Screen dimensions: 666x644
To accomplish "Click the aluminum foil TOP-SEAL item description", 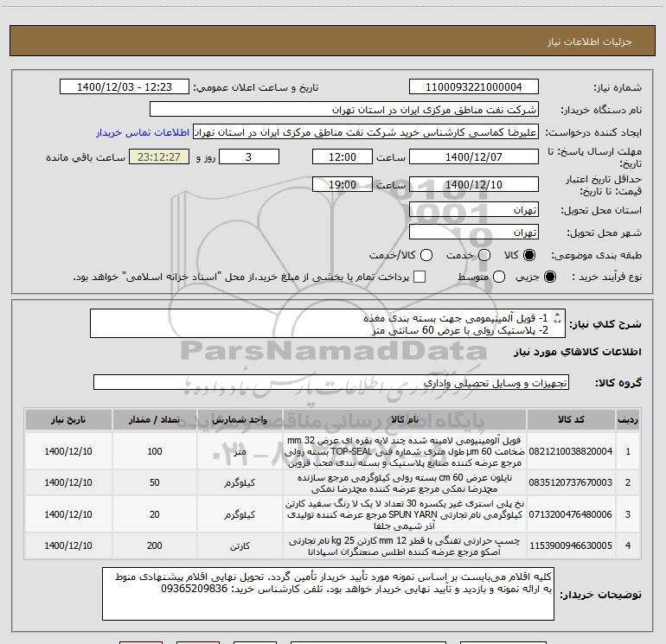I will pyautogui.click(x=405, y=451).
